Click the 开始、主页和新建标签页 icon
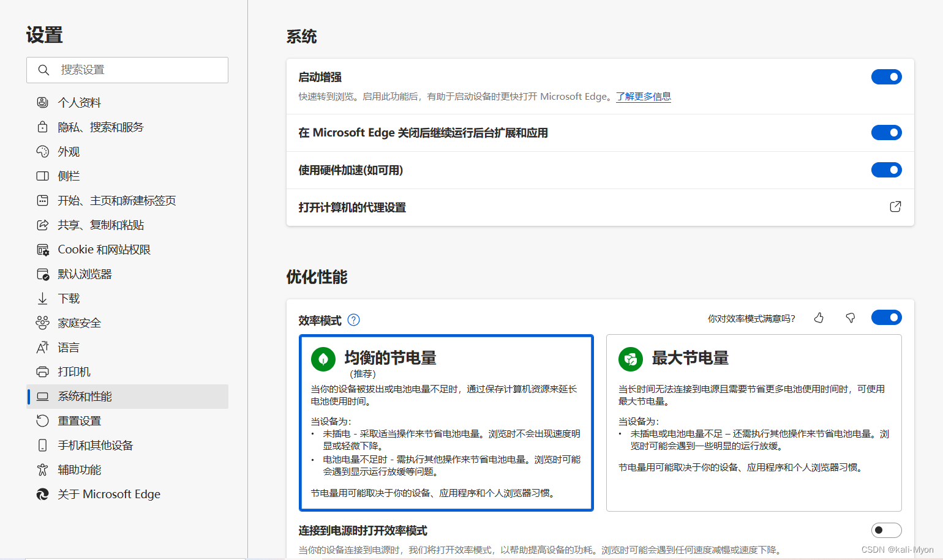943x560 pixels. point(42,200)
